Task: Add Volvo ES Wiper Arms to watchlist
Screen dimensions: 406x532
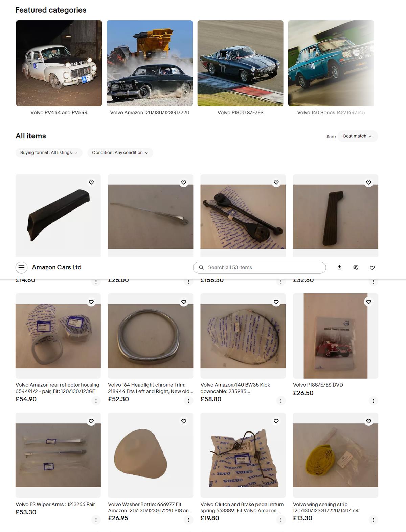Action: click(91, 421)
